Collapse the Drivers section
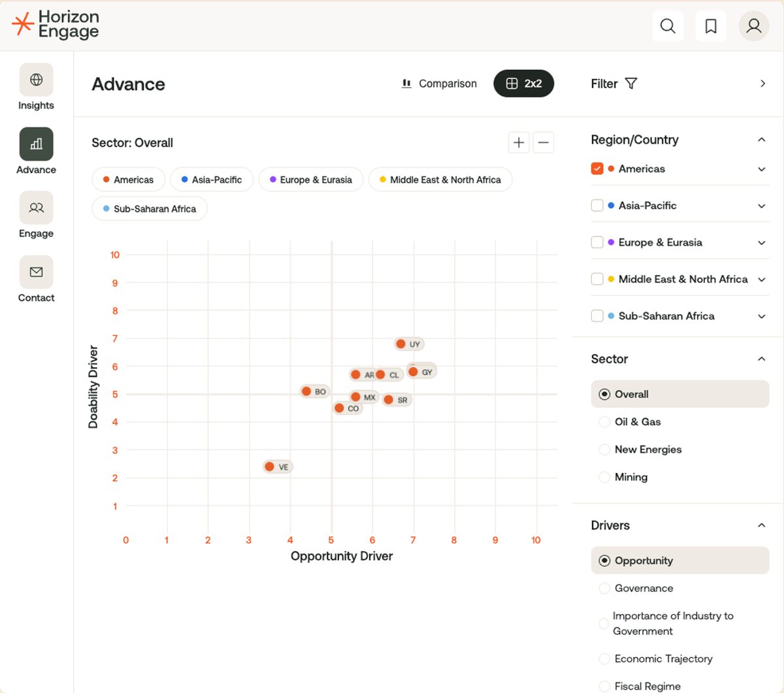 [761, 525]
